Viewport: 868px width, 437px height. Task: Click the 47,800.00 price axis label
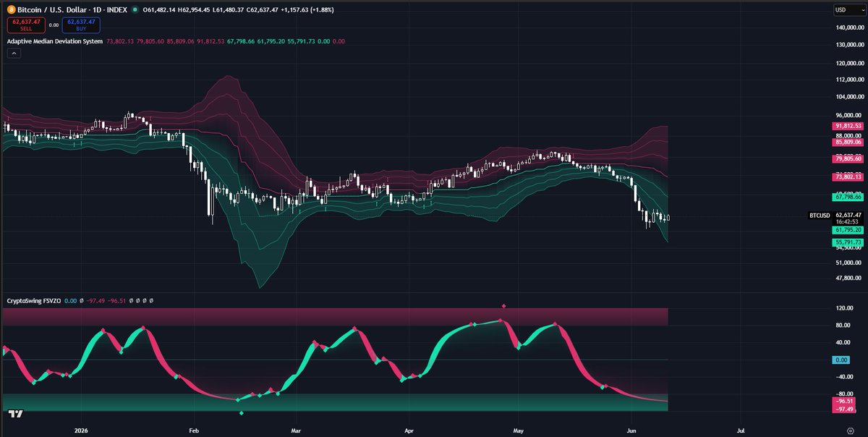tap(849, 278)
